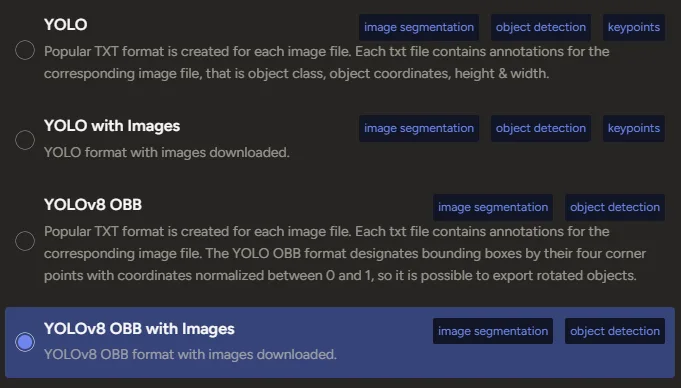This screenshot has width=681, height=388.
Task: Click object detection tag in YOLOv8 OBB row
Action: (x=615, y=207)
